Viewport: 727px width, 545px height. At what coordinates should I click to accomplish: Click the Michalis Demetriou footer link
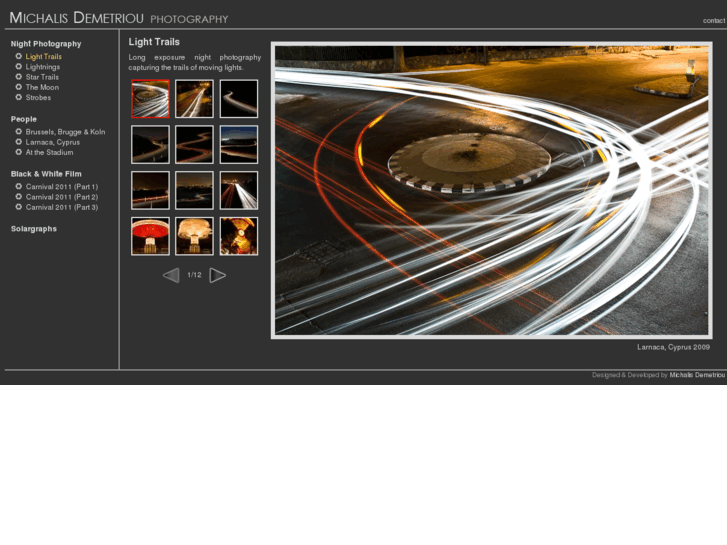[697, 375]
